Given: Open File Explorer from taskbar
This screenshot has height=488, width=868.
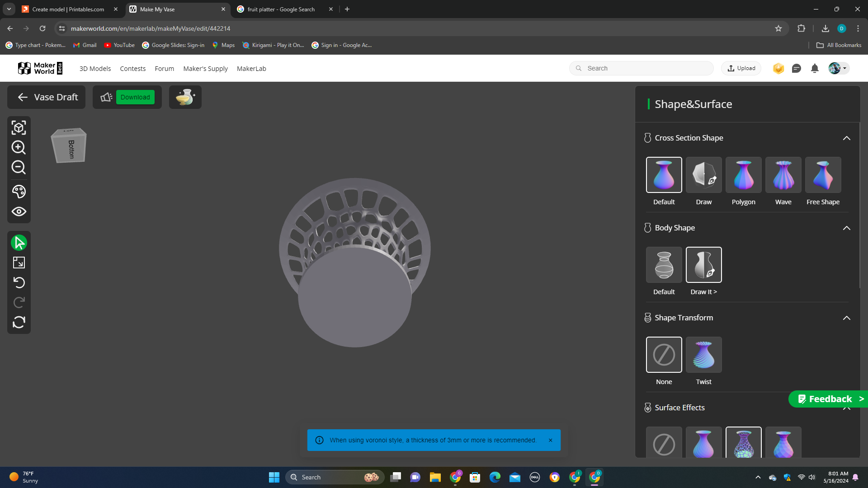Looking at the screenshot, I should [x=435, y=477].
